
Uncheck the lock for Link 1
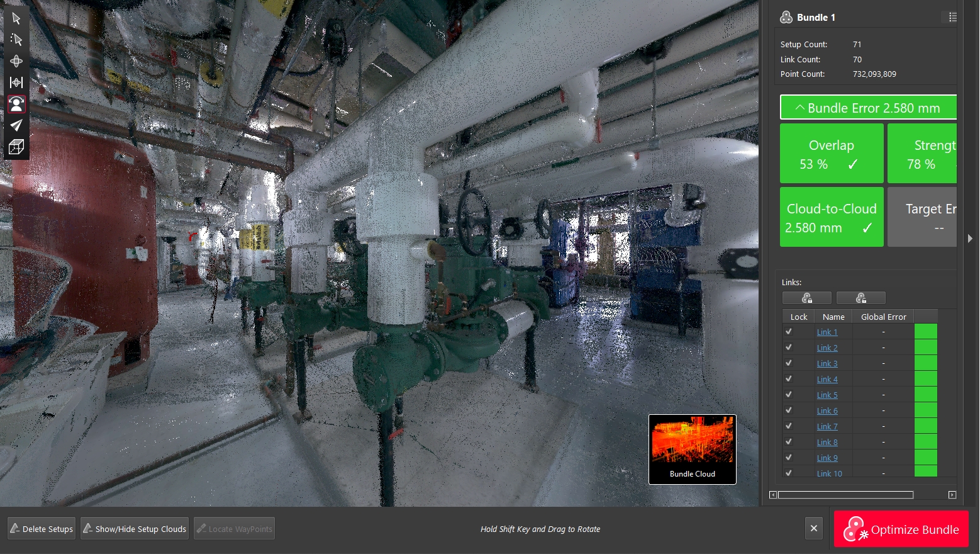789,331
